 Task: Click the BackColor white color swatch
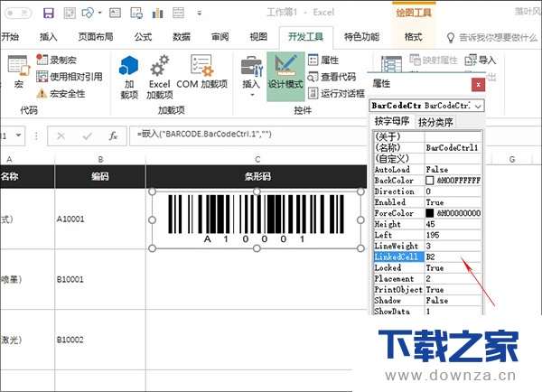point(429,181)
